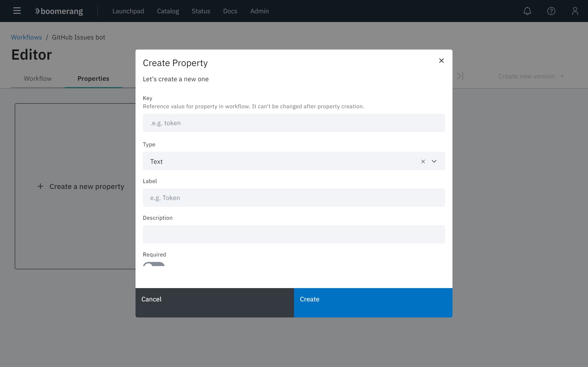This screenshot has height=367, width=588.
Task: Click into the Description field
Action: [x=294, y=234]
